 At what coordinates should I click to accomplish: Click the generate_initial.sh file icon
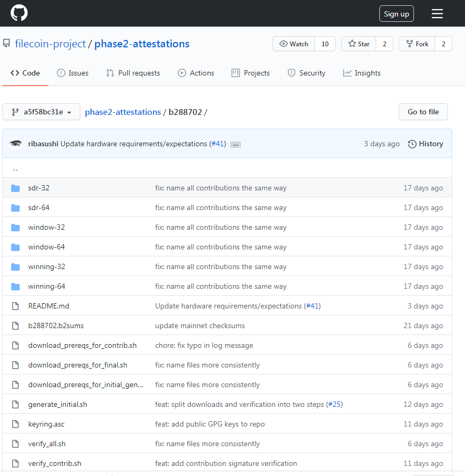[x=15, y=404]
